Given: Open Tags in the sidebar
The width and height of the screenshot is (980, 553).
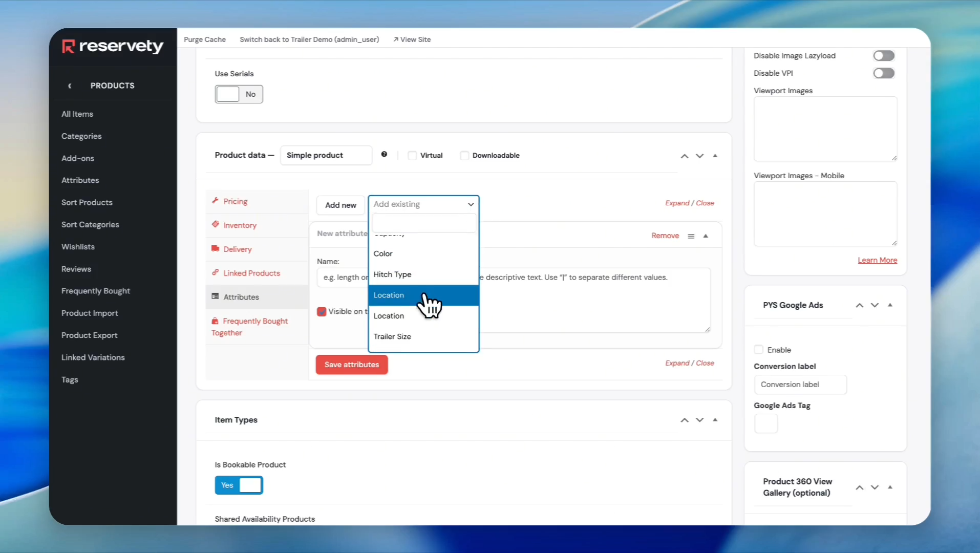Looking at the screenshot, I should point(70,380).
